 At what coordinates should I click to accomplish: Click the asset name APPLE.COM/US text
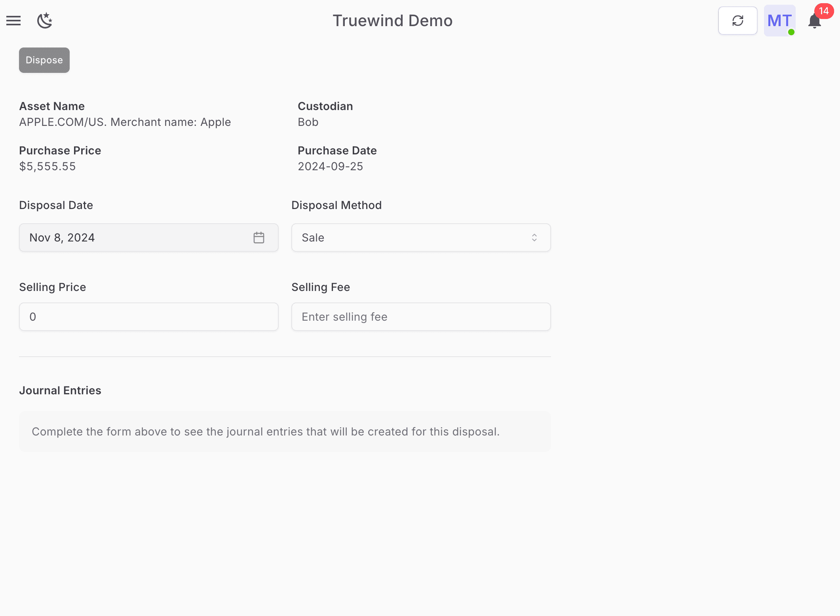[125, 122]
